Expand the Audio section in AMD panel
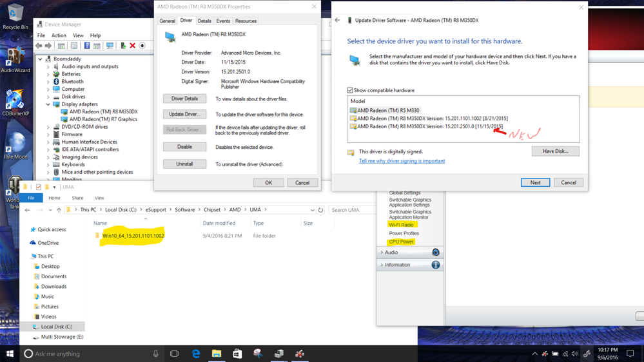The image size is (644, 362). [x=382, y=252]
